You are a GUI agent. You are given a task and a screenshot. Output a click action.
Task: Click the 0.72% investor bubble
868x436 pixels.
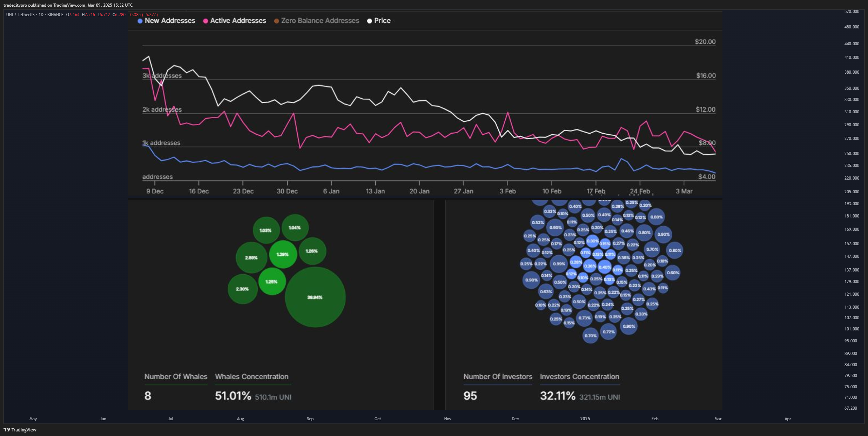coord(608,332)
